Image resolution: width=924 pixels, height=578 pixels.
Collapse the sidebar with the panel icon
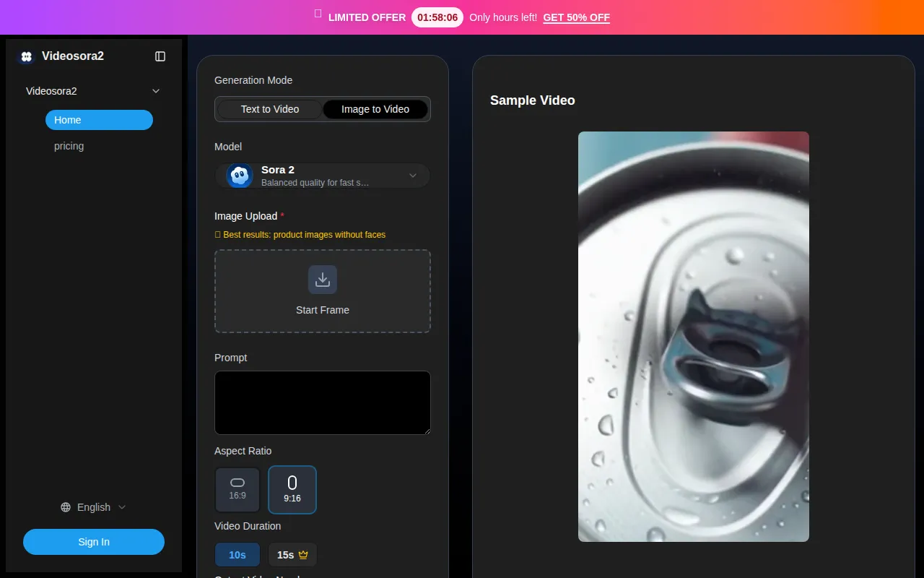(160, 56)
